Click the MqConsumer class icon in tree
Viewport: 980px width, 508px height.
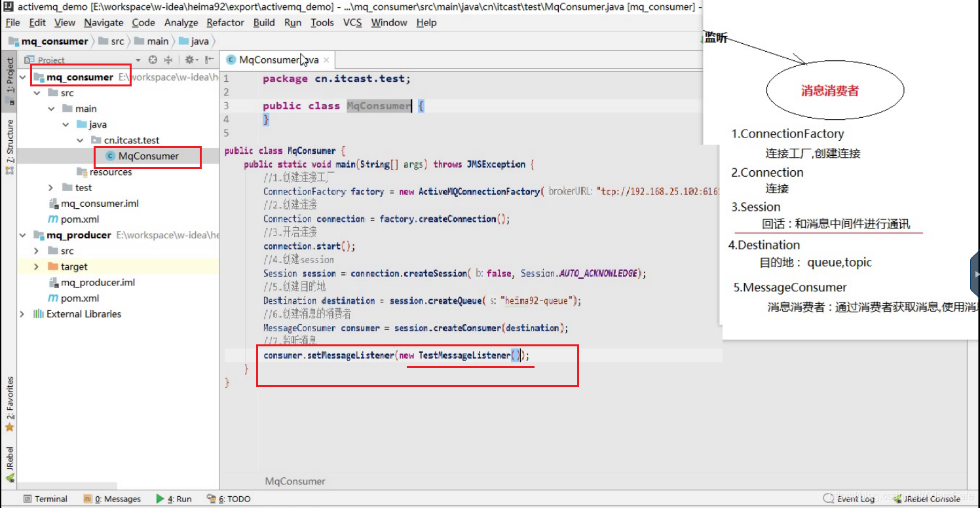tap(110, 156)
